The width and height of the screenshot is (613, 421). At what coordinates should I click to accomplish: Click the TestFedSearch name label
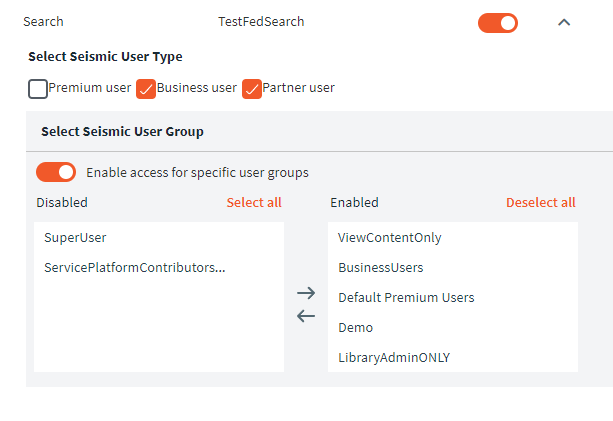tap(261, 21)
